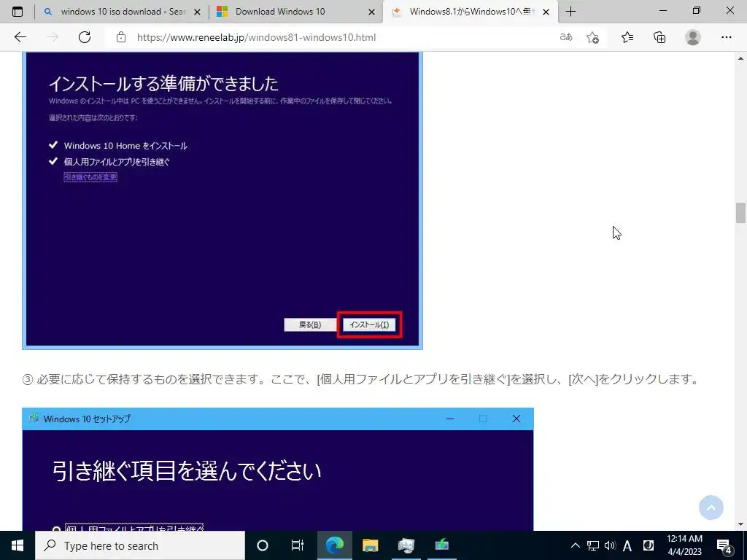
Task: Click the Windows 10 Home をインストール text
Action: pos(125,146)
